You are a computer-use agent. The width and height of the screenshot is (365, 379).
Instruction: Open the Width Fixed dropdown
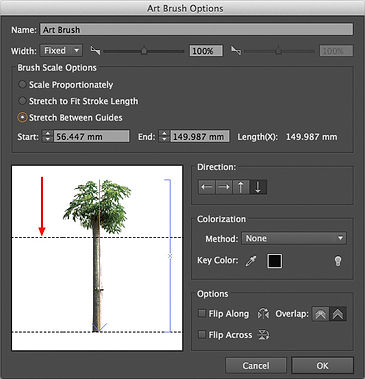(x=61, y=51)
